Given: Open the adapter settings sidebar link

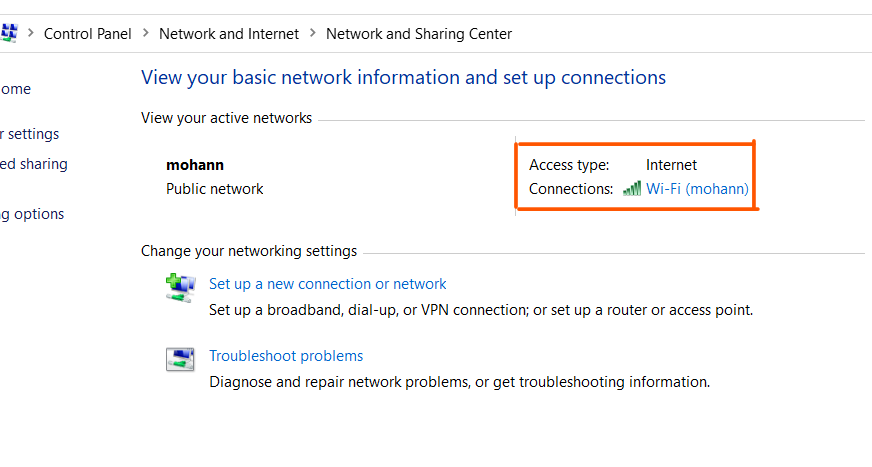Looking at the screenshot, I should tap(30, 134).
